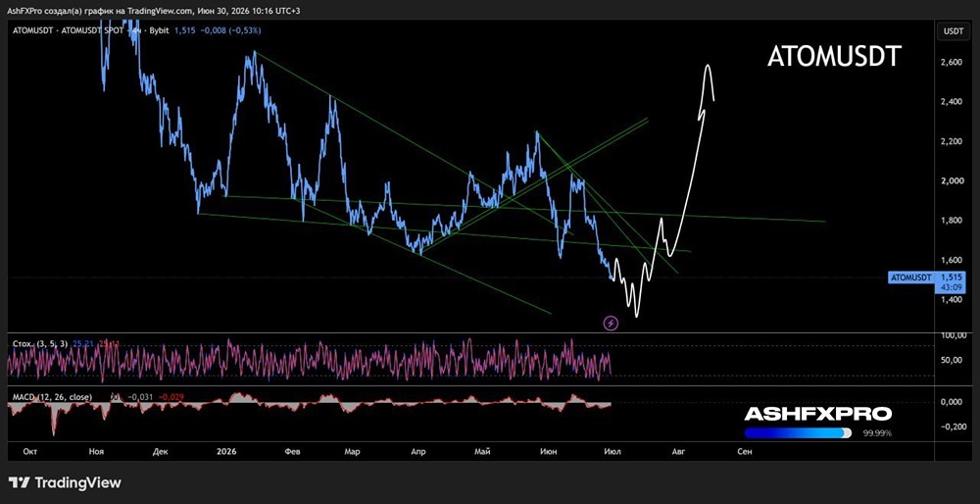Viewport: 980px width, 504px height.
Task: Click the TradingView logo at bottom left
Action: 65,482
